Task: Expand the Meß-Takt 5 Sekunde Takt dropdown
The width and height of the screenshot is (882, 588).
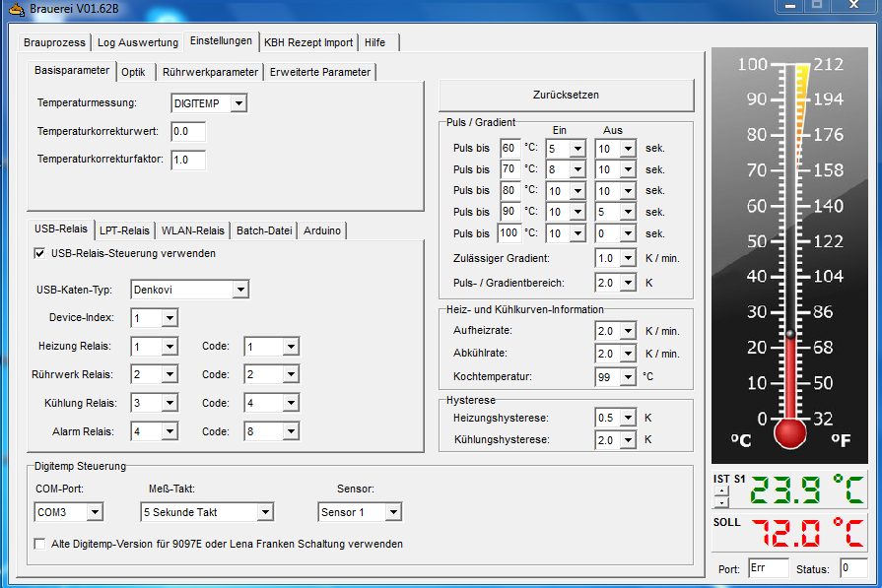Action: [264, 512]
